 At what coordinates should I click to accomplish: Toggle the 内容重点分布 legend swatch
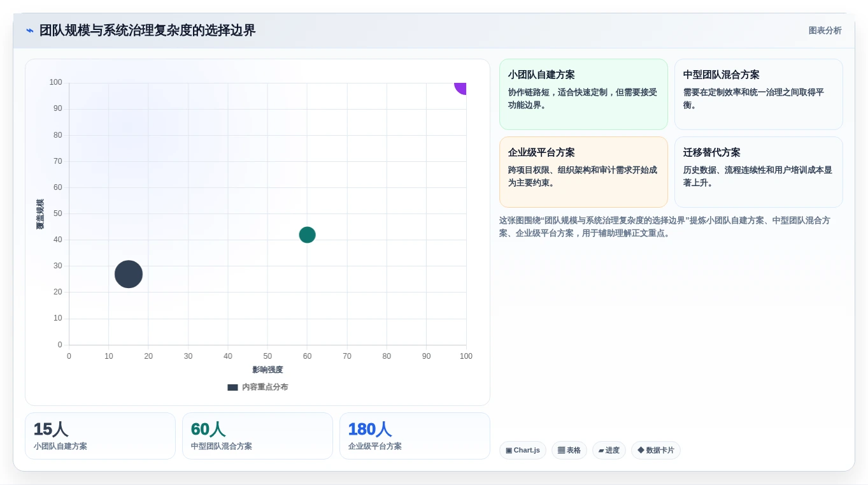(232, 387)
